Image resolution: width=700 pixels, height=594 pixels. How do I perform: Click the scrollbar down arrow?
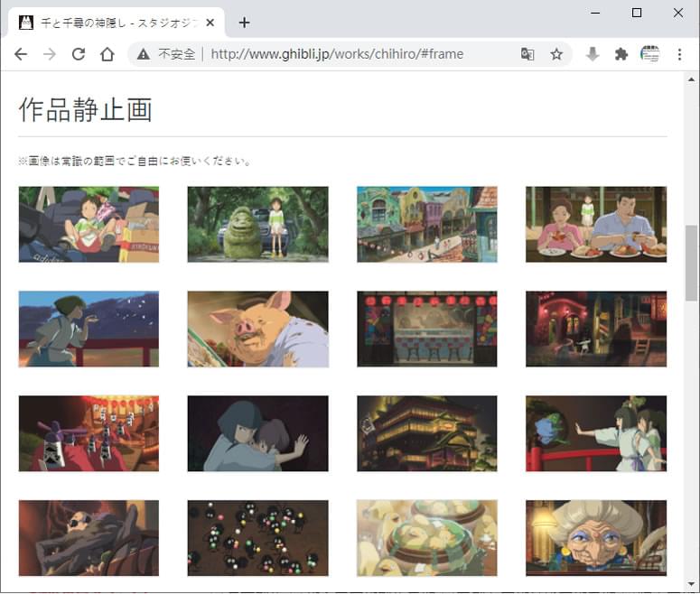point(692,584)
